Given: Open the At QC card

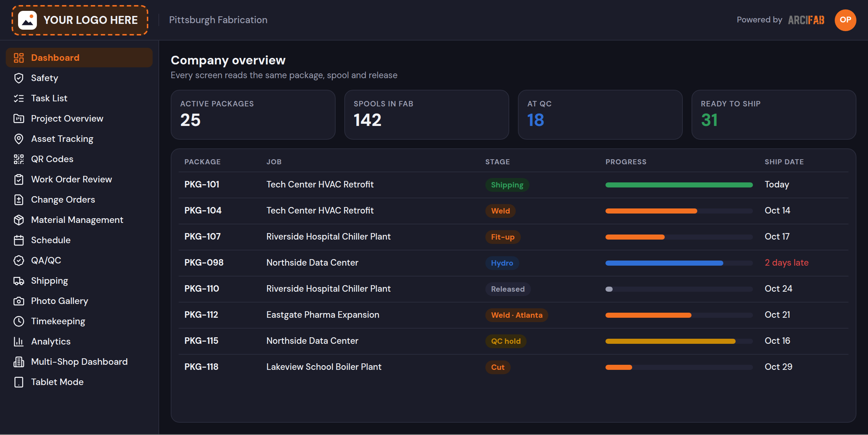Looking at the screenshot, I should pyautogui.click(x=600, y=115).
